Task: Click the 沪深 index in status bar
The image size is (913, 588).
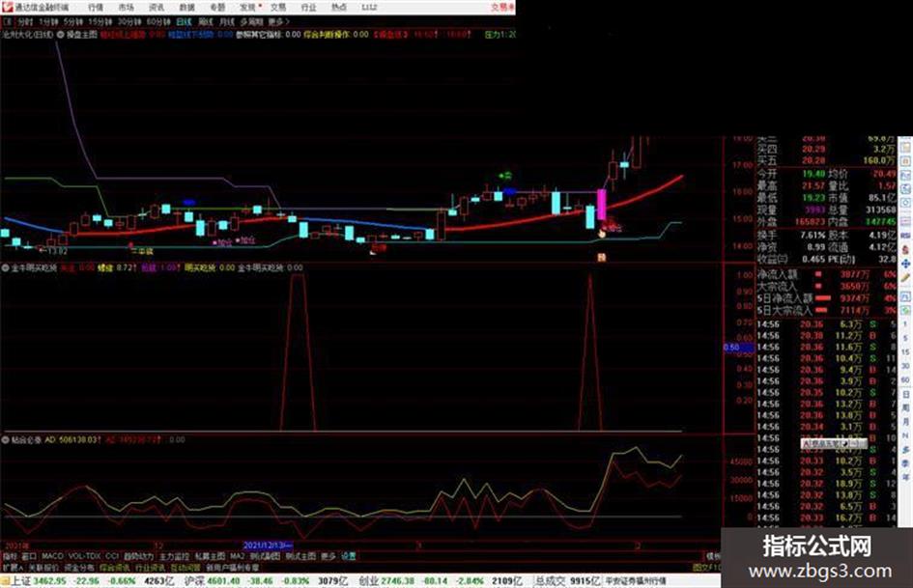Action: 195,581
